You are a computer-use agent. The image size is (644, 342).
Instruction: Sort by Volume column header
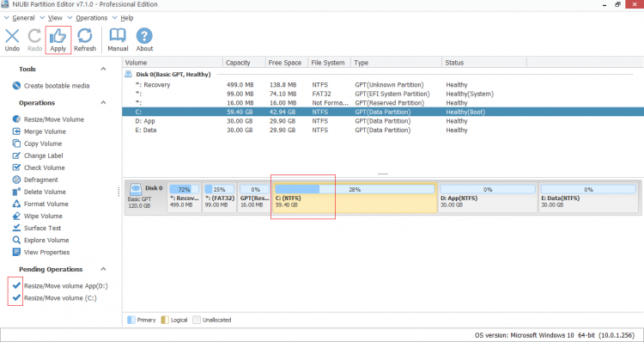[x=173, y=63]
